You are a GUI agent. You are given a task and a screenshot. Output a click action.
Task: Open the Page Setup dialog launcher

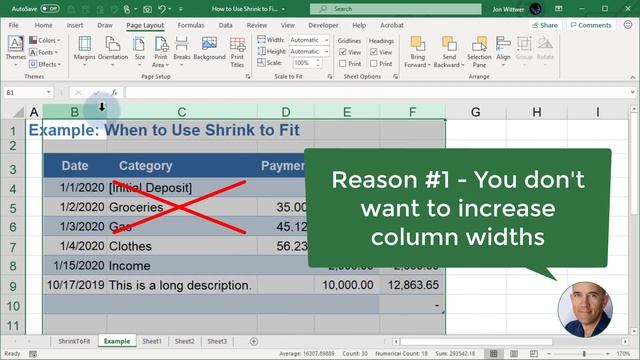pyautogui.click(x=248, y=76)
